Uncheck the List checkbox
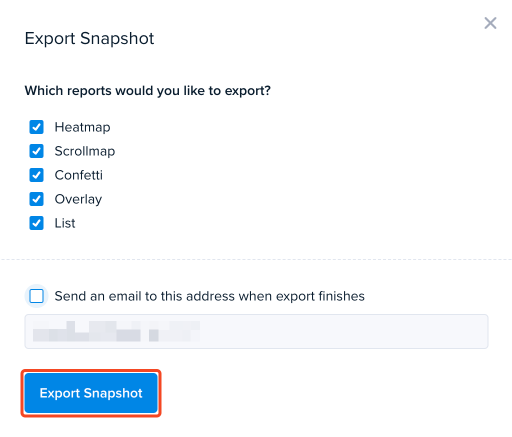The image size is (512, 437). [36, 223]
